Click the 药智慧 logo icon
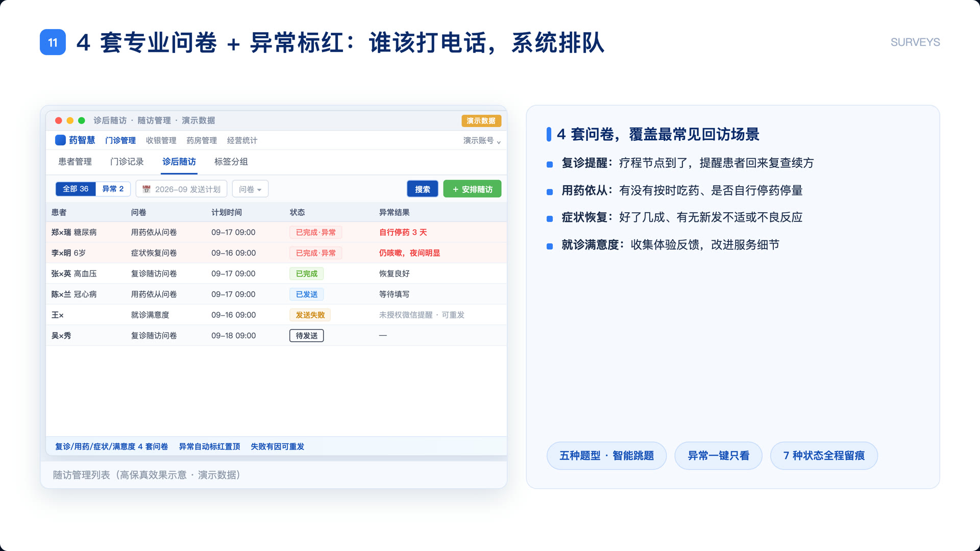This screenshot has height=551, width=980. tap(60, 140)
